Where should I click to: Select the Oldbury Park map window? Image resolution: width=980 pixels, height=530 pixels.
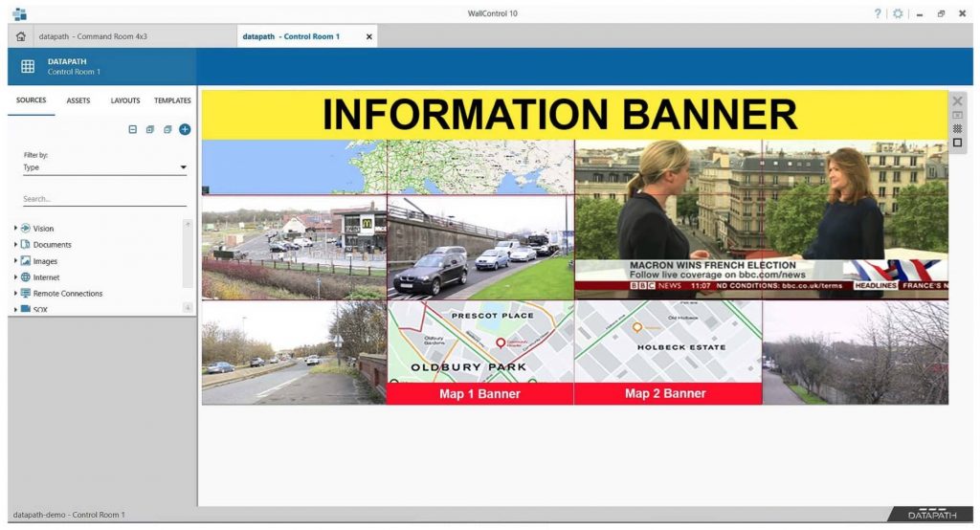tap(480, 342)
